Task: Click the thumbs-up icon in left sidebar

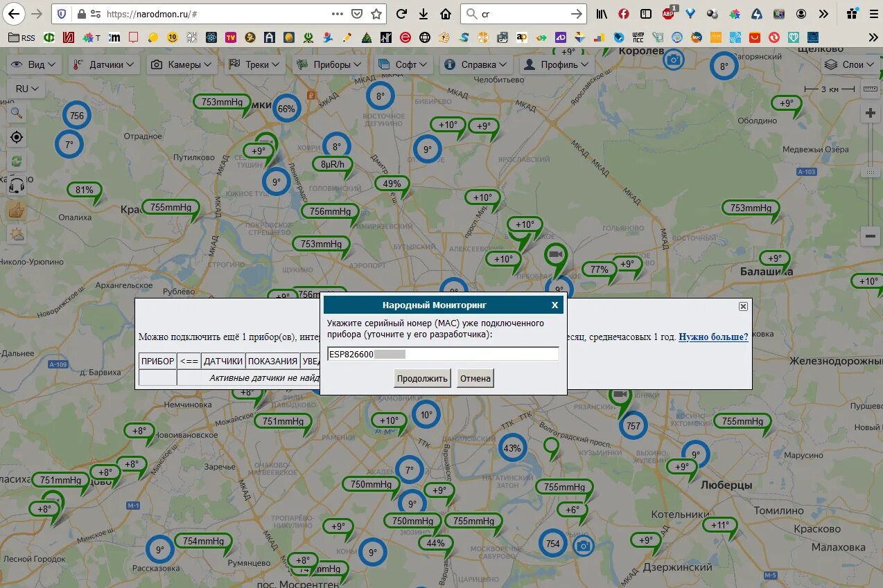Action: (17, 210)
